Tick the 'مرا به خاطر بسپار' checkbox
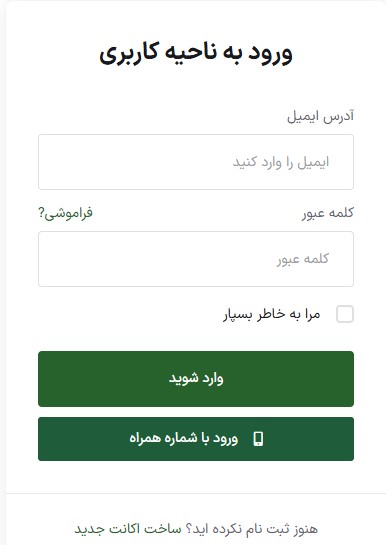Viewport: 386px width, 545px height. click(x=345, y=314)
